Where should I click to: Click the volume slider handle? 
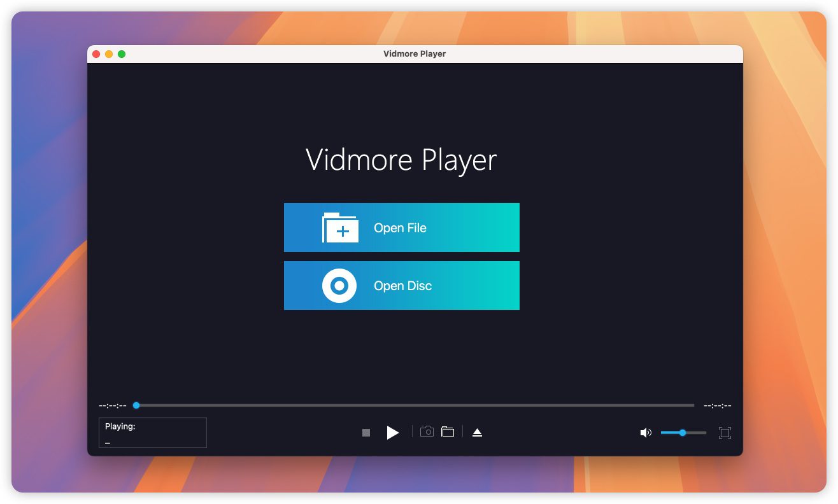tap(683, 433)
